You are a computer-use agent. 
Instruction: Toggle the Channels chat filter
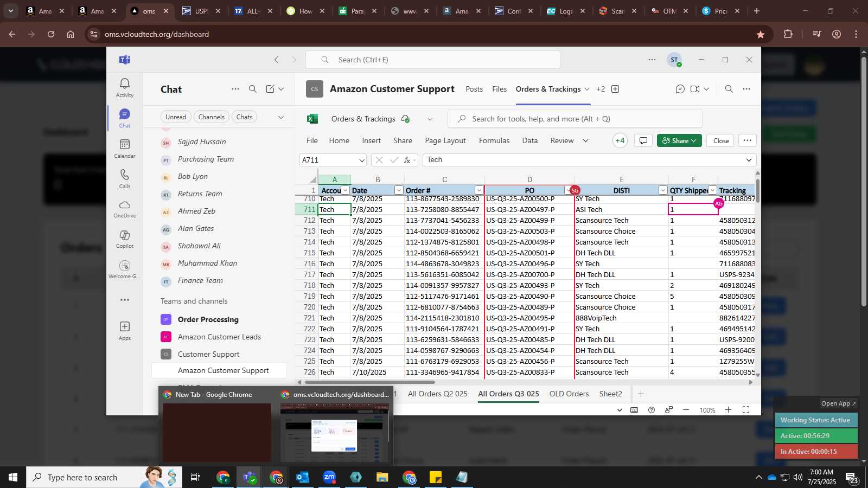click(x=212, y=117)
